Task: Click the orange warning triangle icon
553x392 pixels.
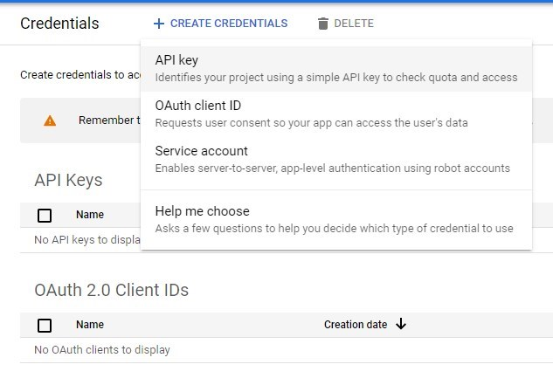Action: [50, 120]
